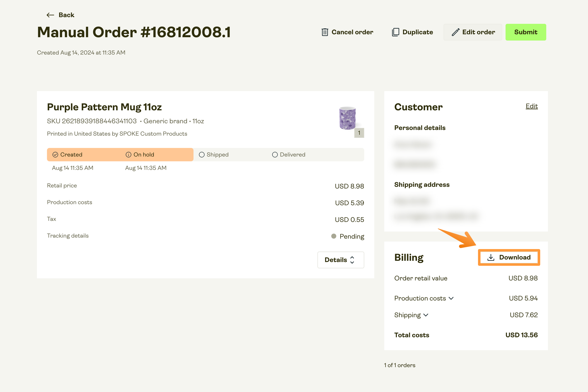Edit the Customer details

pyautogui.click(x=532, y=106)
